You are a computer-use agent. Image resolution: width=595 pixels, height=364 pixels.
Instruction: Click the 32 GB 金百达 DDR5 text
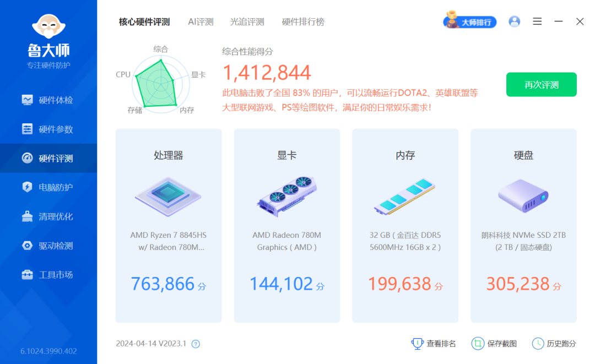tap(405, 241)
